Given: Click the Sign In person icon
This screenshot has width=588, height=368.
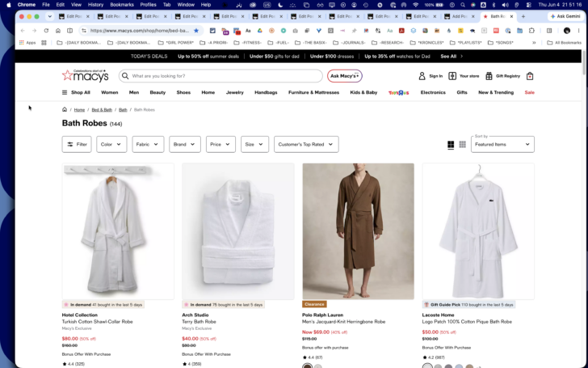Looking at the screenshot, I should tap(422, 76).
